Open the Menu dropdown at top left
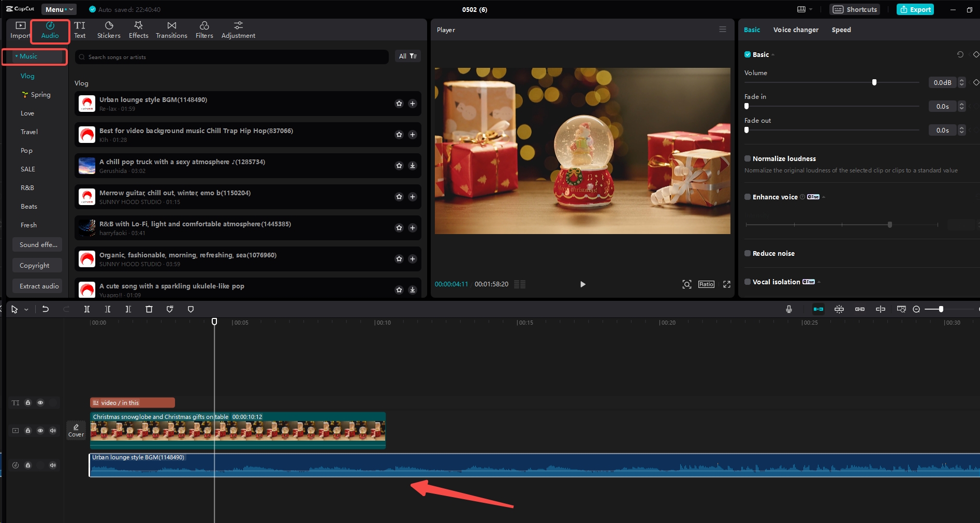The image size is (980, 523). click(58, 9)
